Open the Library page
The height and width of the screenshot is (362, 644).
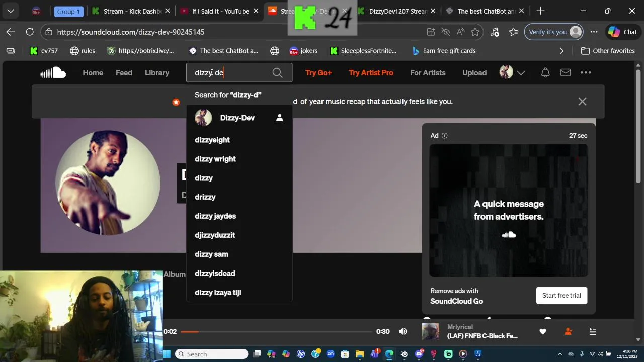[157, 73]
